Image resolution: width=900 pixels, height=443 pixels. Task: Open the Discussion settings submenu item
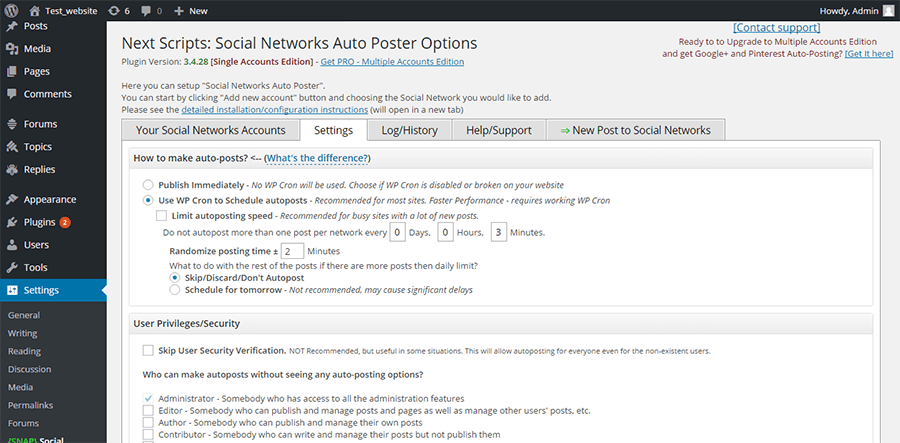pyautogui.click(x=29, y=369)
